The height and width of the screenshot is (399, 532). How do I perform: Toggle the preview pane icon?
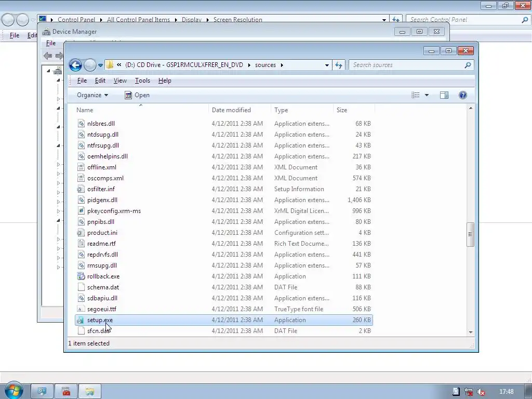coord(444,96)
